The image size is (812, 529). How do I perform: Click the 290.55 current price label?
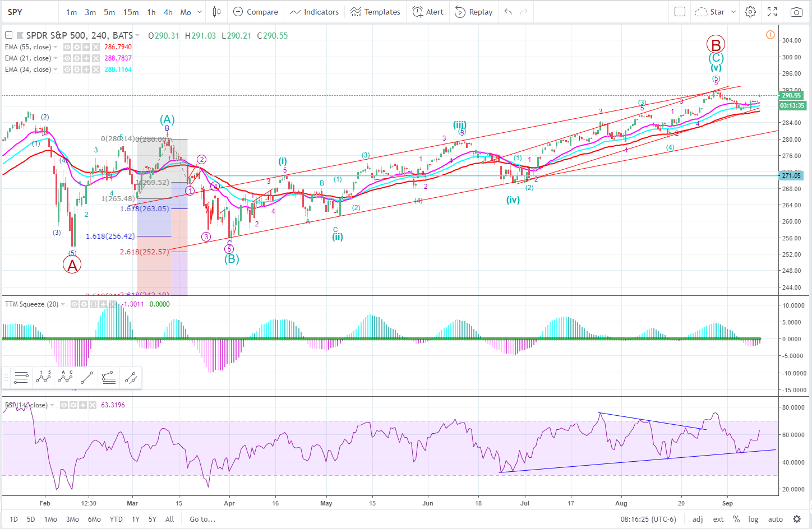click(x=791, y=95)
